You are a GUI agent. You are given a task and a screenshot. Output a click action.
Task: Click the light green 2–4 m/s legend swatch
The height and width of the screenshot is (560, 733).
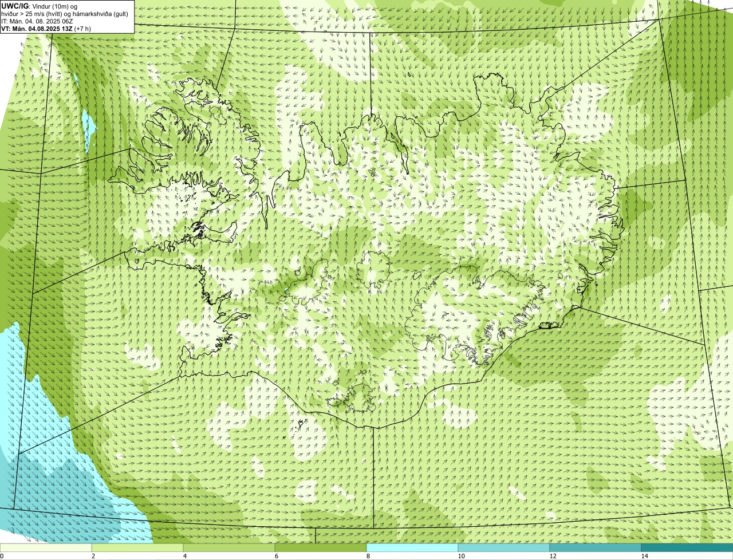pos(137,547)
